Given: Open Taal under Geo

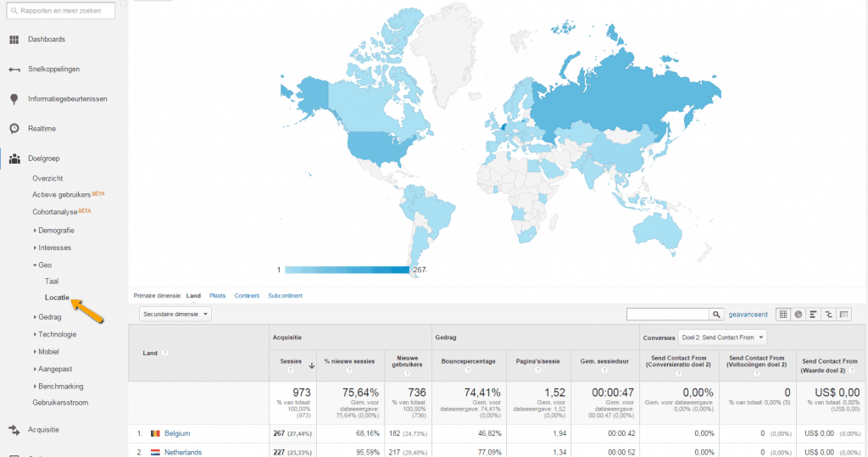Looking at the screenshot, I should click(x=52, y=281).
